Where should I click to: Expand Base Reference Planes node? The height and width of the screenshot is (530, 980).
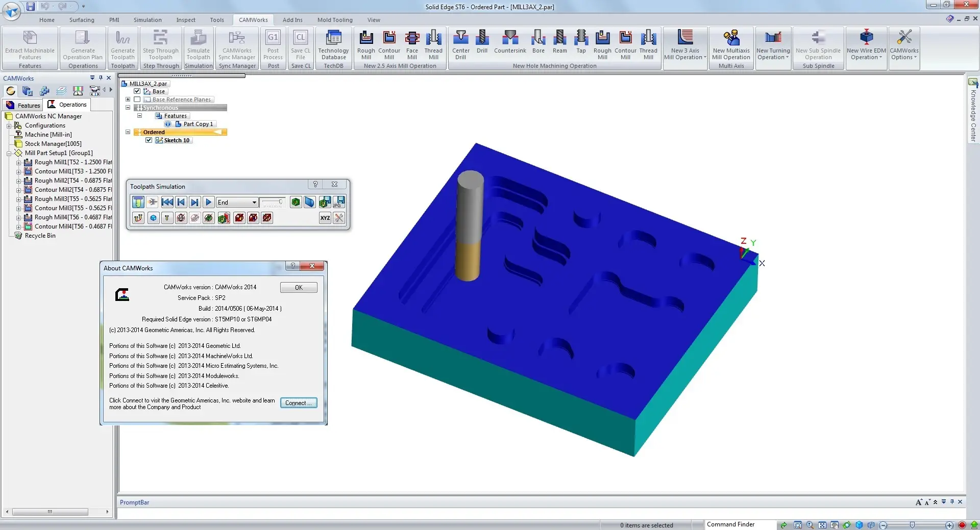pyautogui.click(x=128, y=99)
